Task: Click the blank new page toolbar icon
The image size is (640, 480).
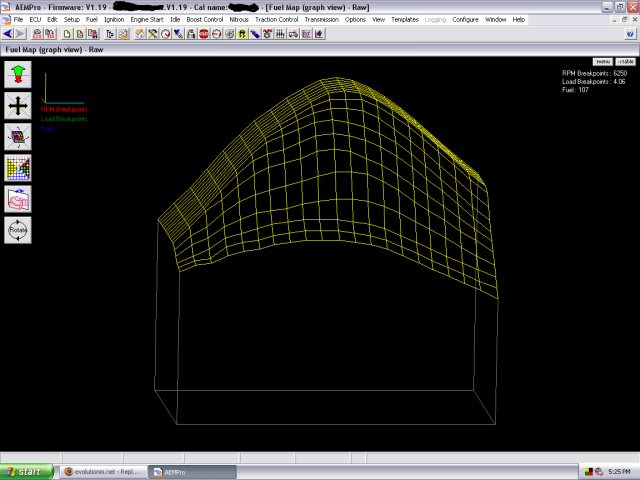Action: click(67, 34)
